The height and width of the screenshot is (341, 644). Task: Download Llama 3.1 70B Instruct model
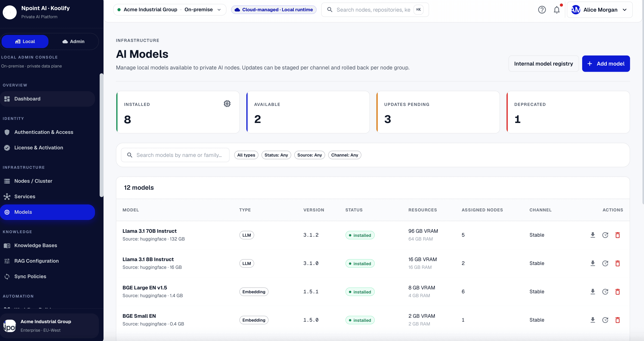[592, 235]
